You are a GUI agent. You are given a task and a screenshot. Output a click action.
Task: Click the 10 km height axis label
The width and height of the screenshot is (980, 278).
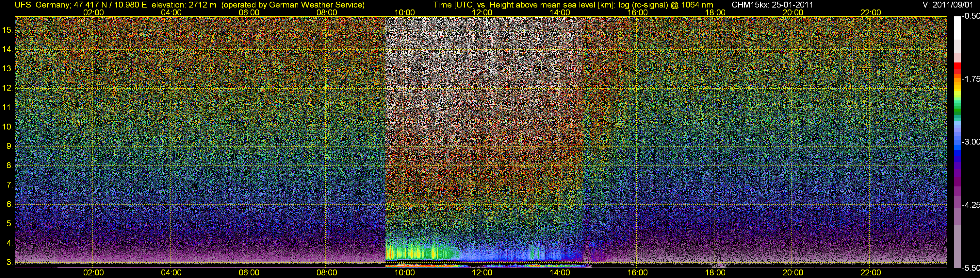(x=7, y=127)
